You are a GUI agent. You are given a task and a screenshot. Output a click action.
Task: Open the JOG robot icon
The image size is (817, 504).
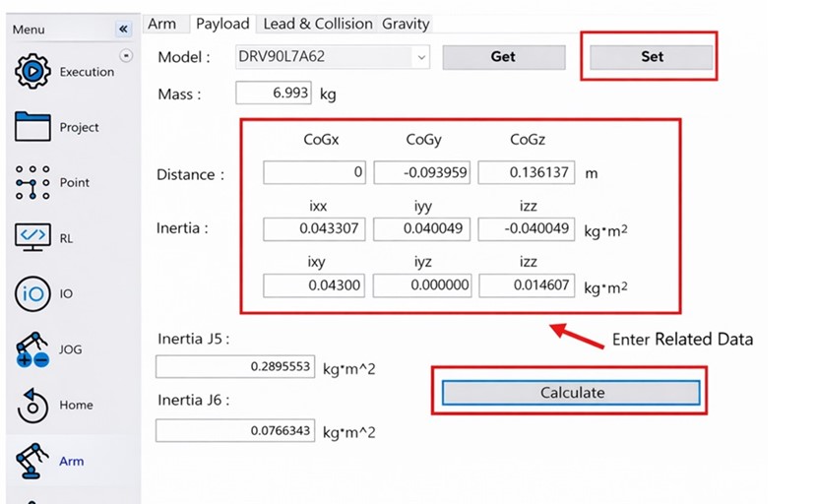pyautogui.click(x=32, y=348)
